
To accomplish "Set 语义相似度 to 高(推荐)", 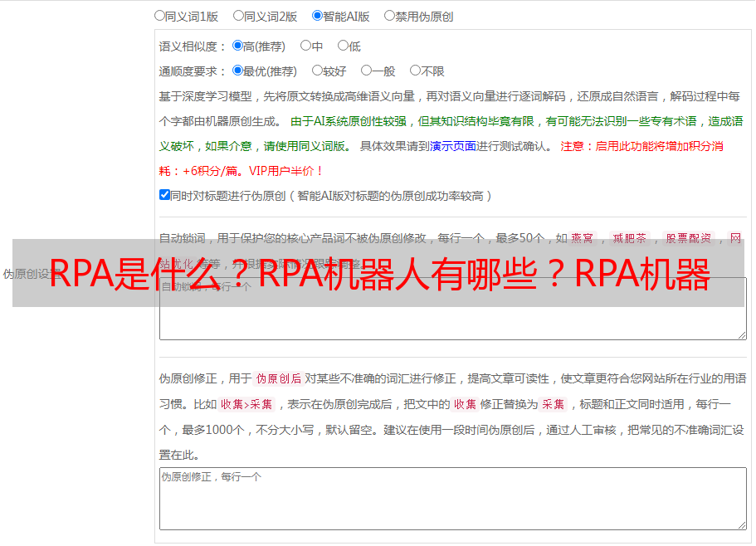I will click(x=237, y=46).
